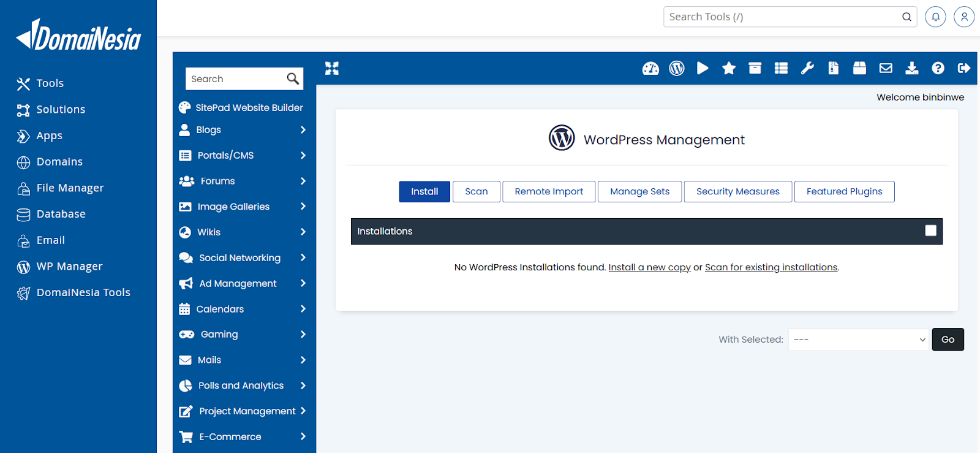Open SitePad Website Builder
This screenshot has height=453, width=980.
point(241,107)
